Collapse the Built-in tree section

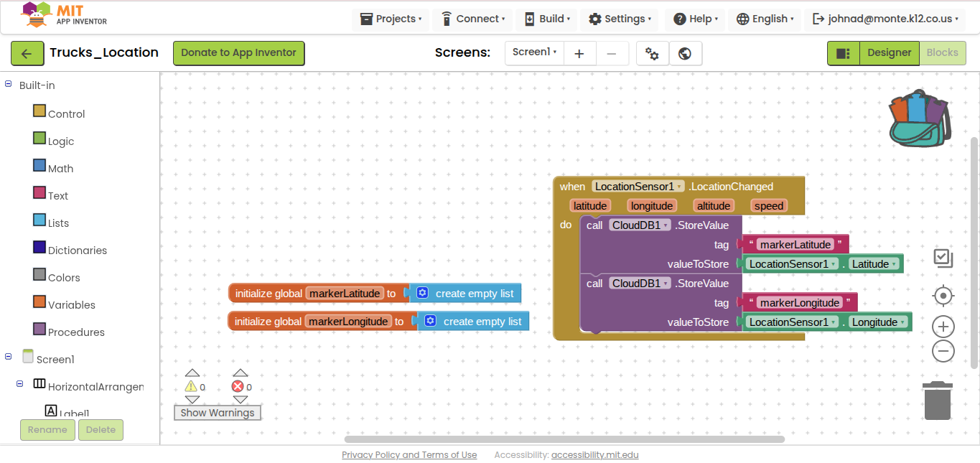tap(9, 85)
